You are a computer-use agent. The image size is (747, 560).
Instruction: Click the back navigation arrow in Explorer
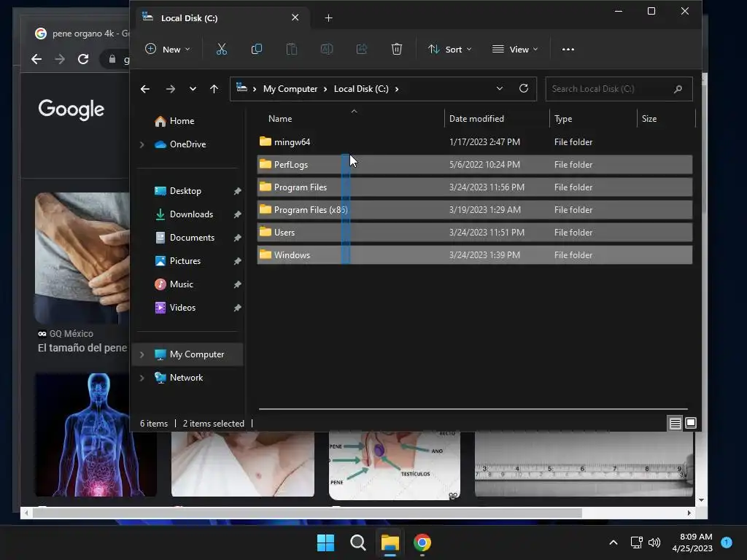tap(145, 89)
